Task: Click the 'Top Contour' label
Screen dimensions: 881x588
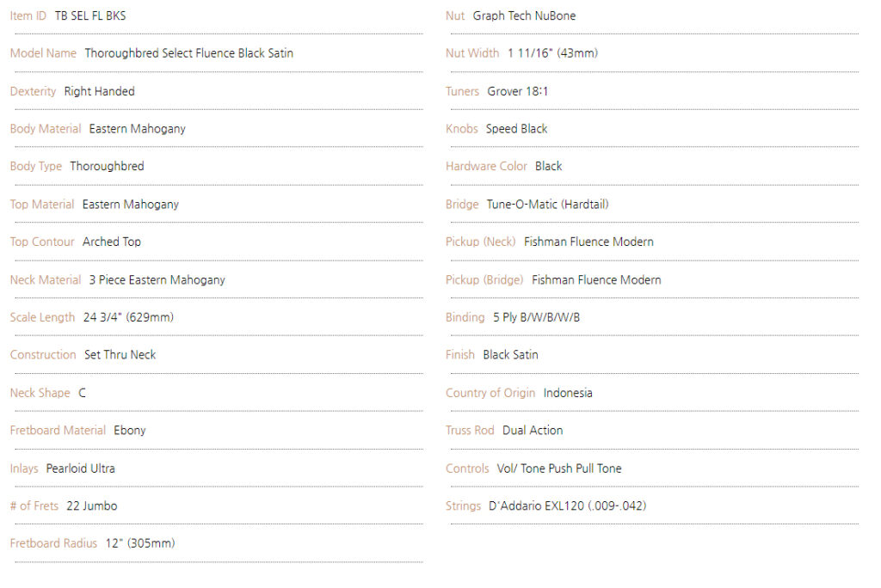Action: pos(42,242)
